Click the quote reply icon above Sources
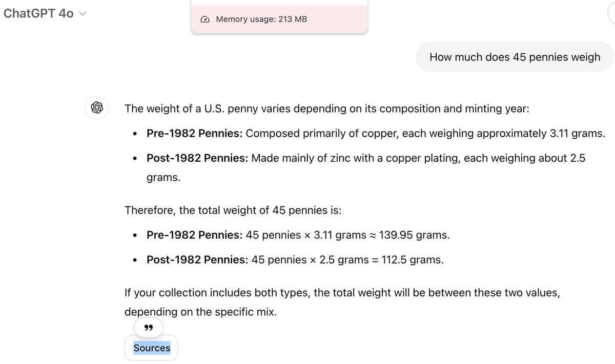Screen dimensions: 615x364 tap(149, 328)
